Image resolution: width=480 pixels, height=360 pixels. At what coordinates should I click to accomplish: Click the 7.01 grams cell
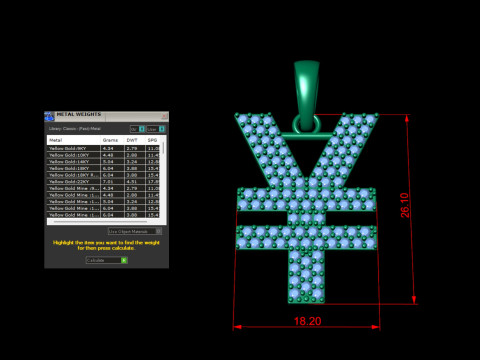(x=113, y=182)
